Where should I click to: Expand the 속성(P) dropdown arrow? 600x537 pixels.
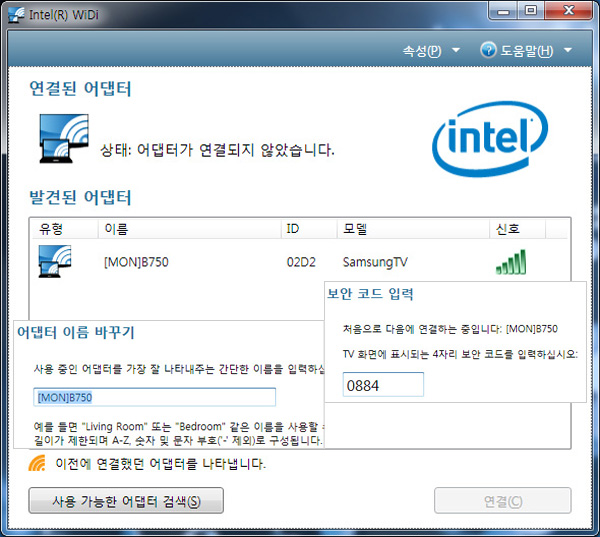(x=456, y=50)
